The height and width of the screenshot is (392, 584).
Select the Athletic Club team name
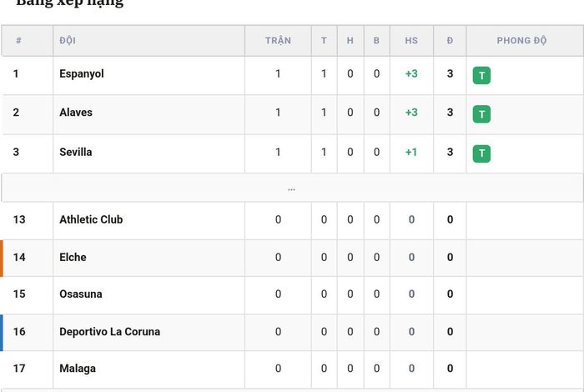(x=91, y=219)
